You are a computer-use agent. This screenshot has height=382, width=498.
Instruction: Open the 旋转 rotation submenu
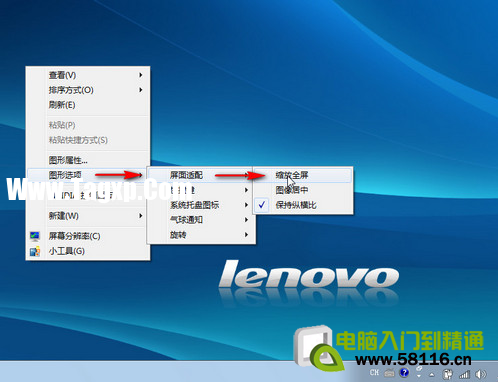[201, 235]
